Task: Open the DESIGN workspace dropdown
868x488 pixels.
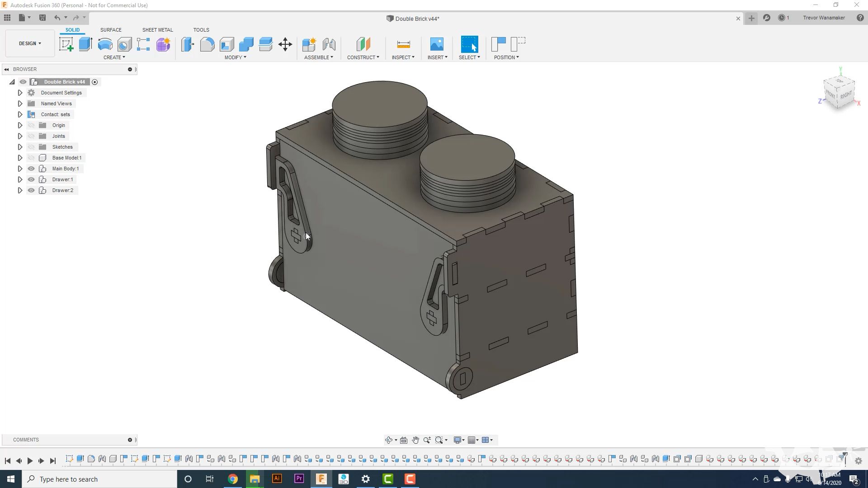Action: pyautogui.click(x=30, y=43)
